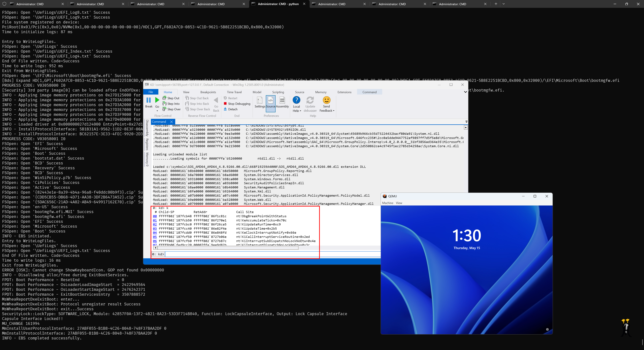
Task: Click the Break icon in WinDbg
Action: point(148,100)
